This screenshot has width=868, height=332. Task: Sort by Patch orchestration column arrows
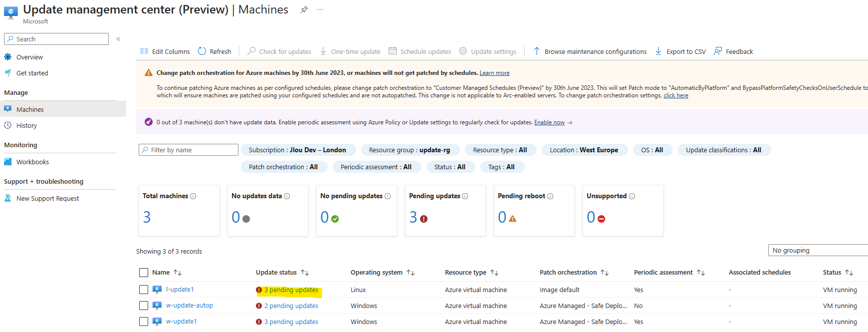click(605, 273)
